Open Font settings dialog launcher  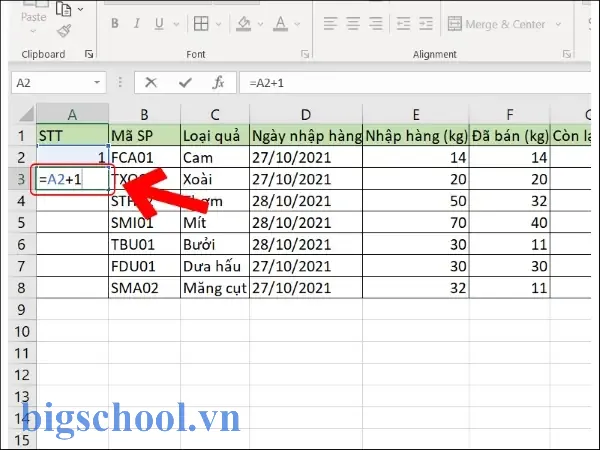click(305, 54)
